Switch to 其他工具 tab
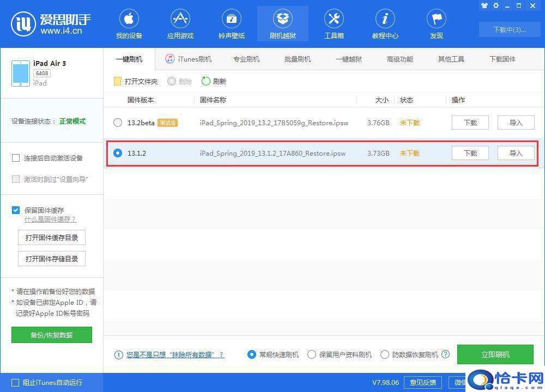Screen dimensions: 545x392 pos(451,59)
